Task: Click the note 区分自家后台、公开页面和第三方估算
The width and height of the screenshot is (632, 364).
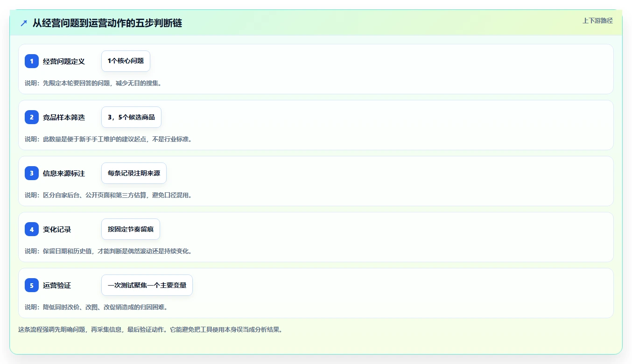Action: point(108,195)
